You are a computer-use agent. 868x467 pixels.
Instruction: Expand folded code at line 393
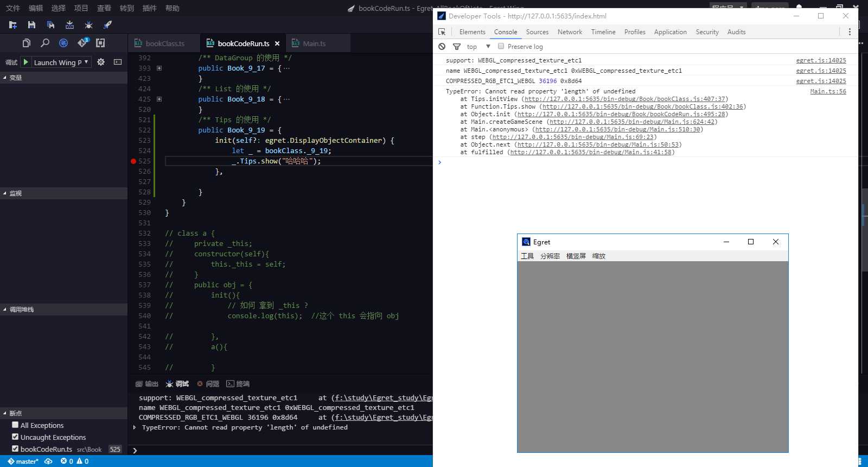pos(159,68)
